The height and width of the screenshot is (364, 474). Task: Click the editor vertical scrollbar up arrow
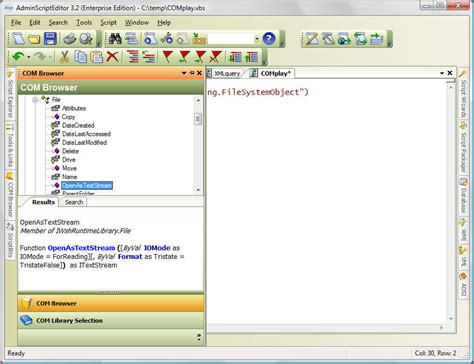coord(451,87)
